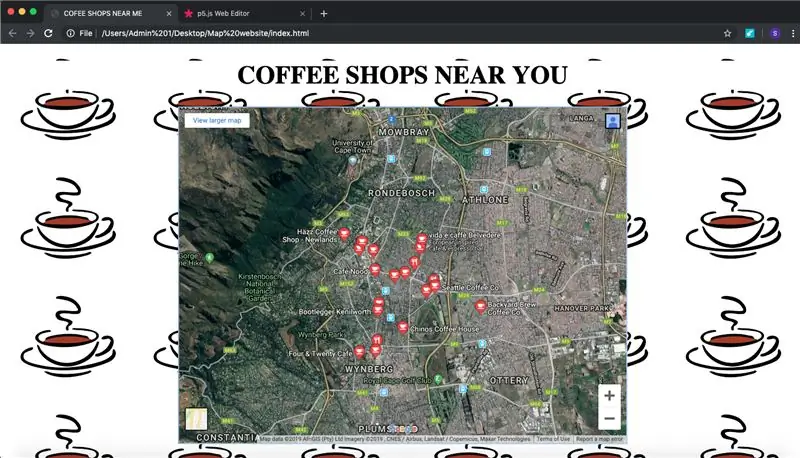
Task: Click the OTTERY area label
Action: (509, 380)
